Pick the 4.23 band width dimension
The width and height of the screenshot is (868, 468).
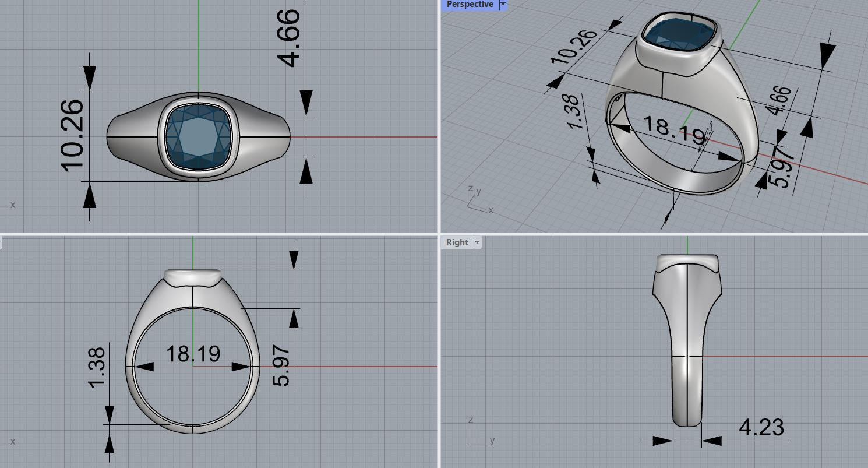[761, 428]
